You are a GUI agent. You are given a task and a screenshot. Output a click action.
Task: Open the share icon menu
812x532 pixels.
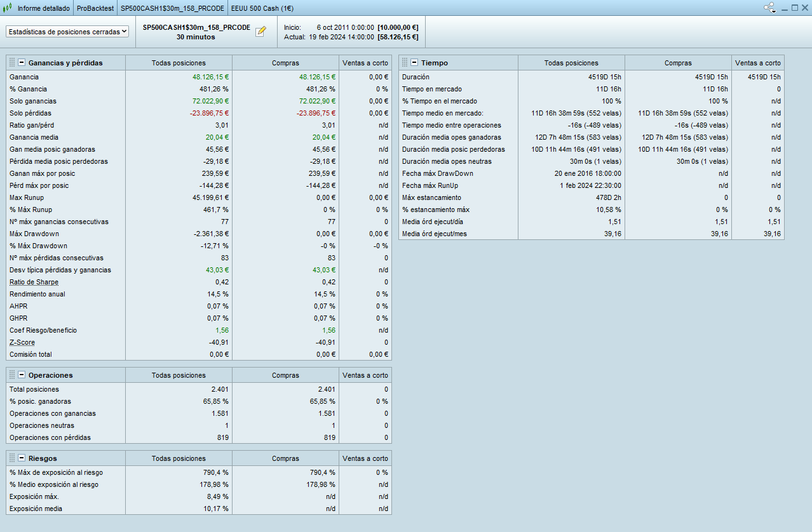tap(770, 8)
